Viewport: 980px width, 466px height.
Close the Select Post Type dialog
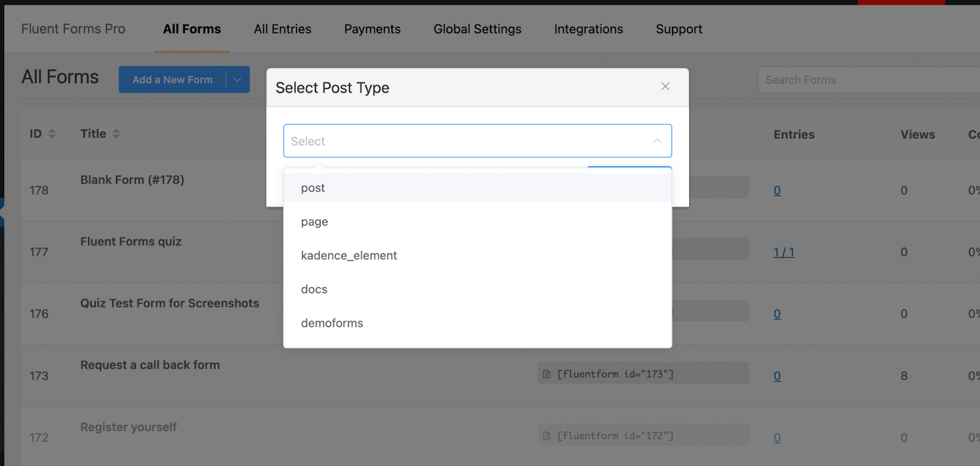[x=665, y=86]
